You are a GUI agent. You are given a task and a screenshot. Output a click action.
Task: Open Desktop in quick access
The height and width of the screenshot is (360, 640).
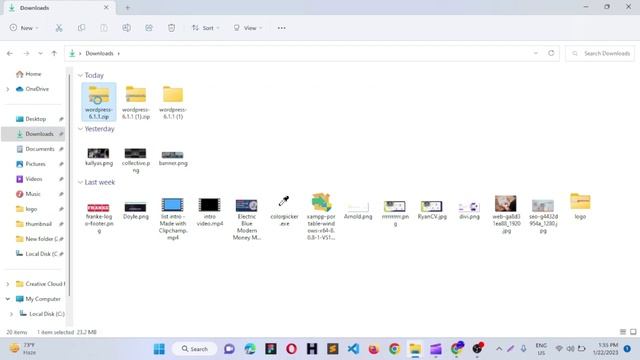click(35, 119)
